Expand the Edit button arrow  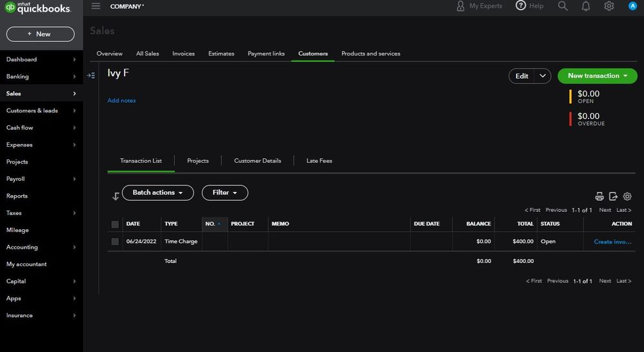[x=543, y=76]
